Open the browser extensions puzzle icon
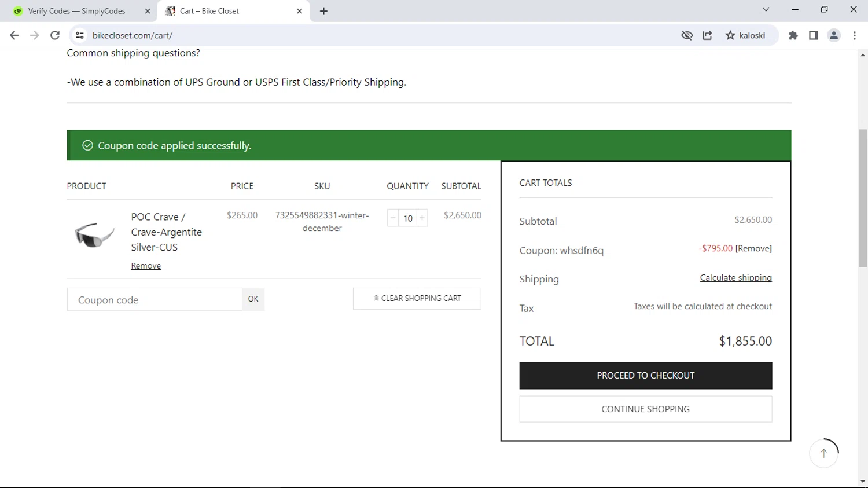 point(793,35)
